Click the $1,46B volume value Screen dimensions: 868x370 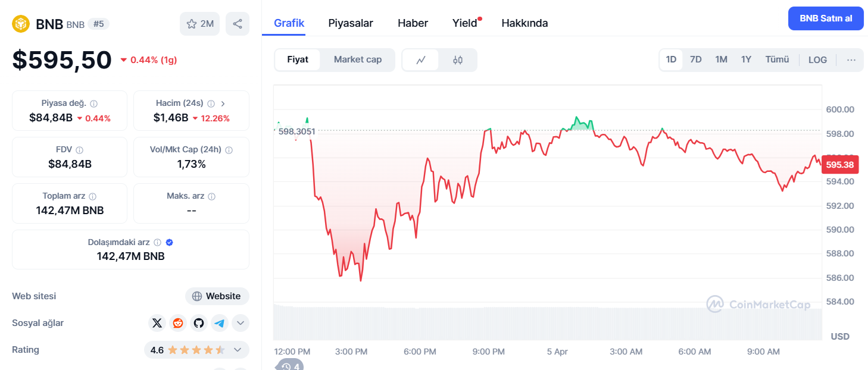coord(171,118)
